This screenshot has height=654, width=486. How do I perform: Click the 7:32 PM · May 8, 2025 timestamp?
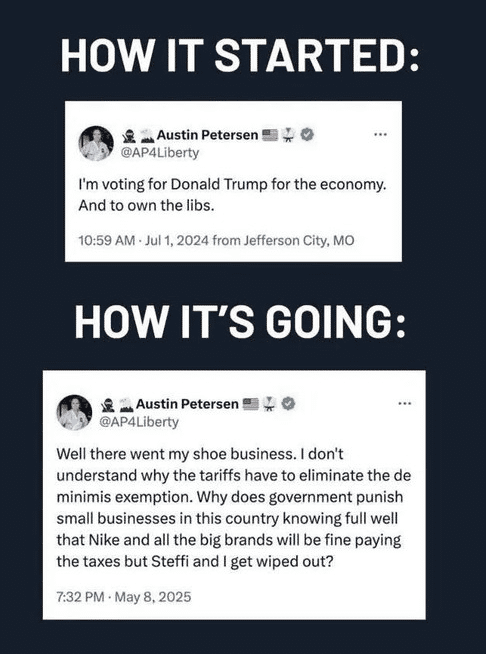(x=123, y=597)
